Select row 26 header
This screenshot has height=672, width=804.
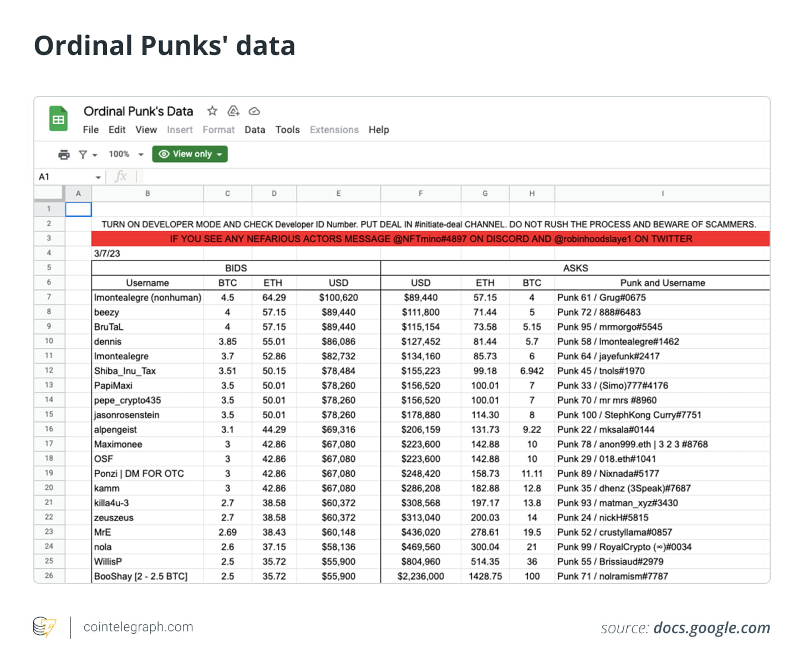click(x=49, y=576)
